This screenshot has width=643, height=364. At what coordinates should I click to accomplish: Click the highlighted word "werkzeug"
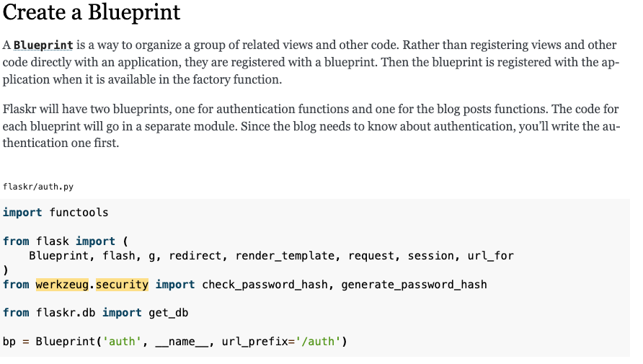(x=62, y=284)
